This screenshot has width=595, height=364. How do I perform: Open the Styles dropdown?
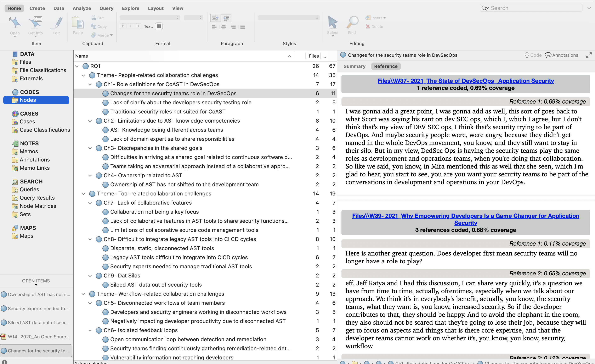click(x=289, y=18)
